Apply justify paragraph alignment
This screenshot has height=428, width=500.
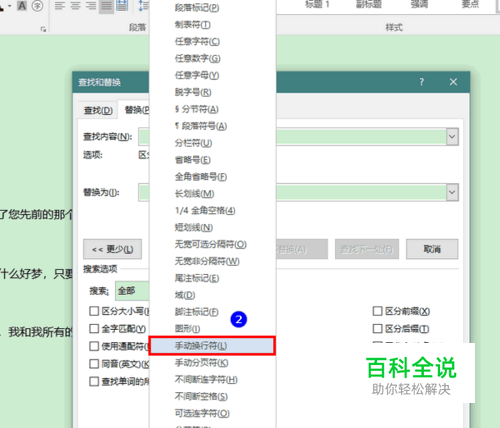click(x=106, y=6)
